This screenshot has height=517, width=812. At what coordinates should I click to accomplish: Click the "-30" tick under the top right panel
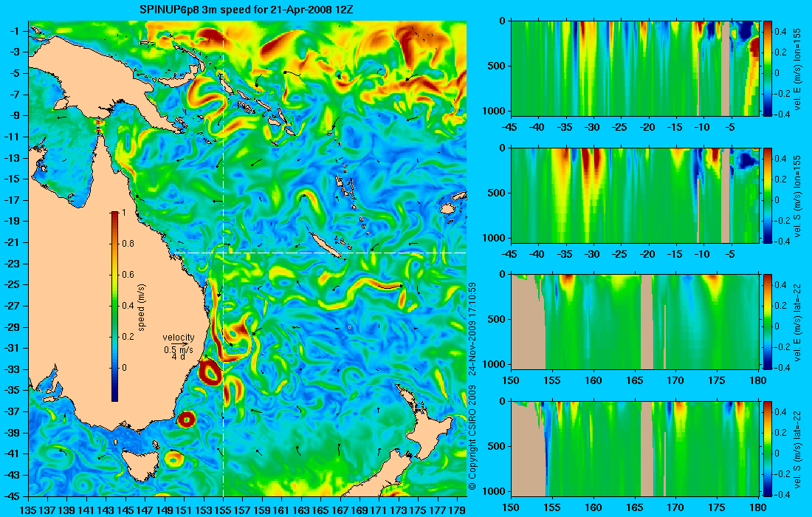(x=593, y=128)
